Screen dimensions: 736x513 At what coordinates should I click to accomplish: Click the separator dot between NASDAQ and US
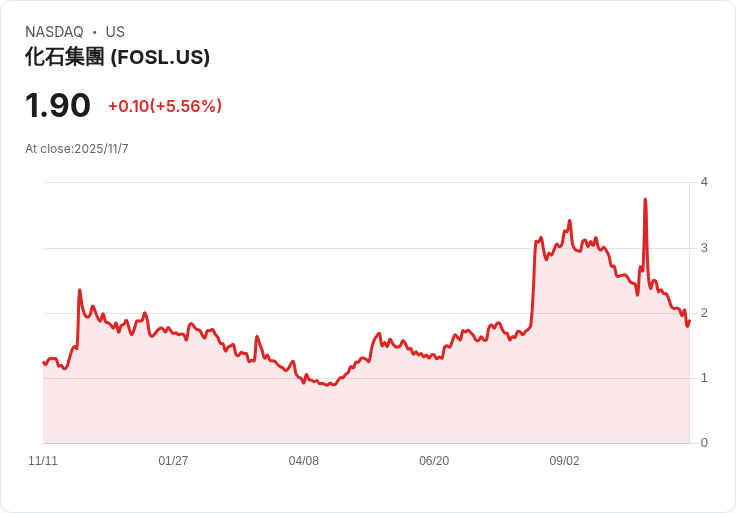(95, 32)
